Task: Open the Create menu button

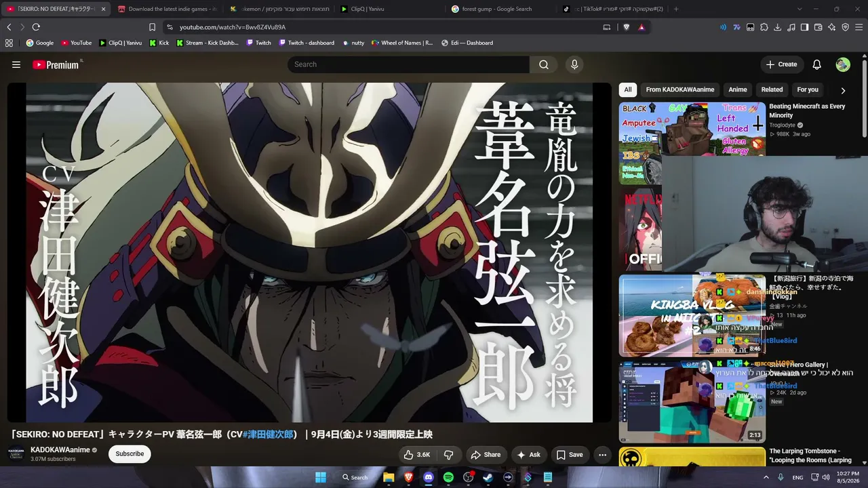Action: 781,64
